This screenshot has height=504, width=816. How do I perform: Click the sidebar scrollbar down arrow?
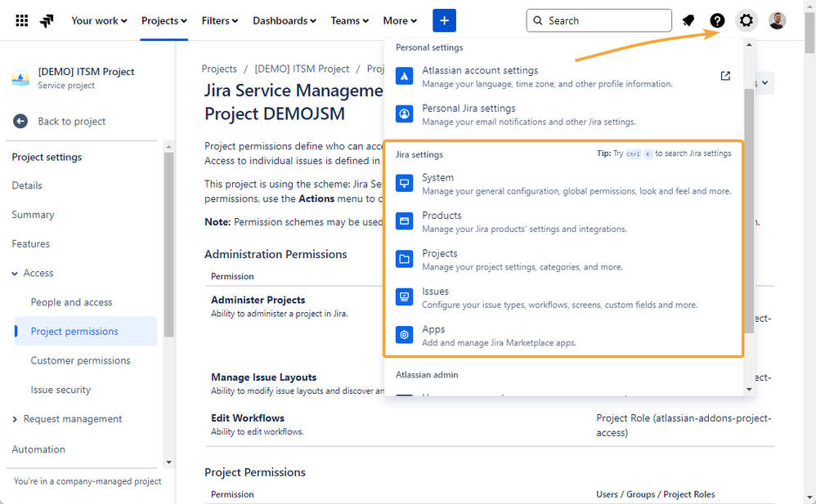[168, 462]
